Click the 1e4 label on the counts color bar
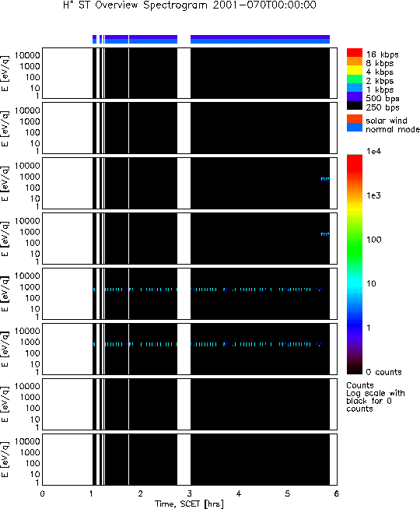 373,151
